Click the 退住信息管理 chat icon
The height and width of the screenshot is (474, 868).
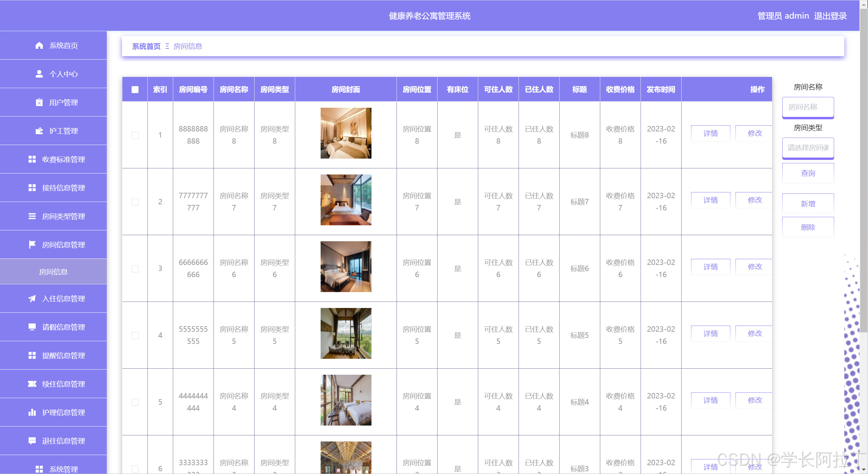point(32,441)
